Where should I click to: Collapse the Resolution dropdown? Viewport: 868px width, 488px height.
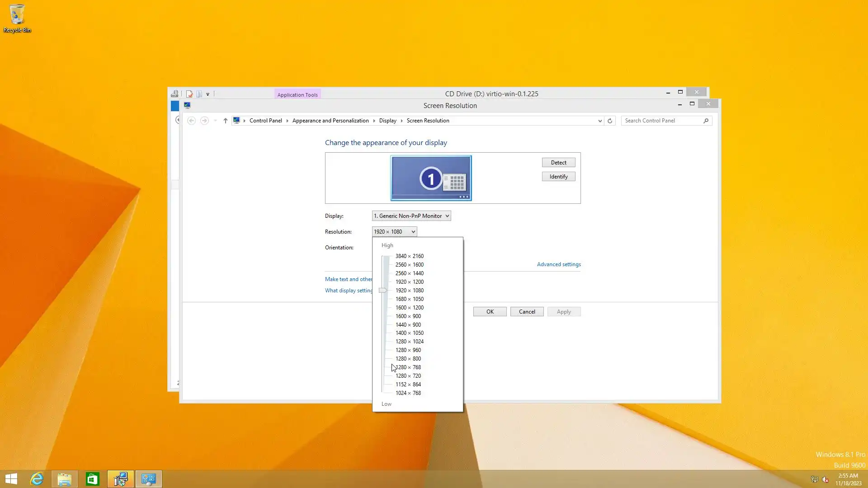click(394, 232)
